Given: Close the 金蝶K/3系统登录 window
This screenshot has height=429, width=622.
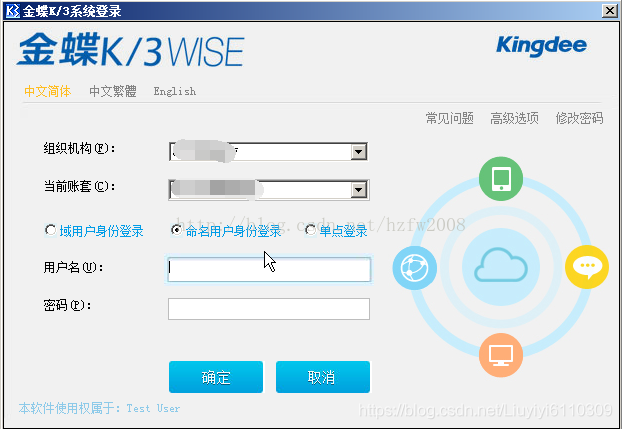Looking at the screenshot, I should click(x=609, y=11).
